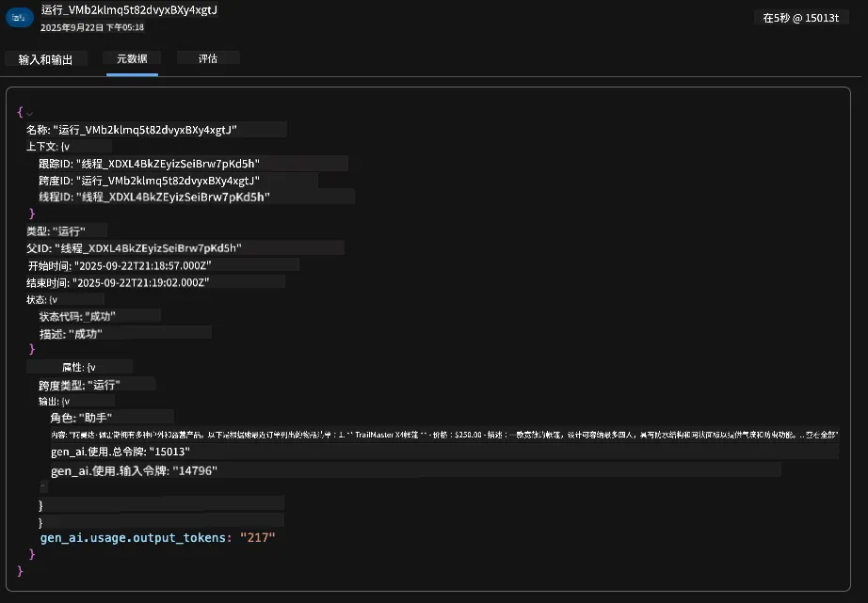
Task: Switch to the 输入和输出 tab
Action: click(x=45, y=59)
